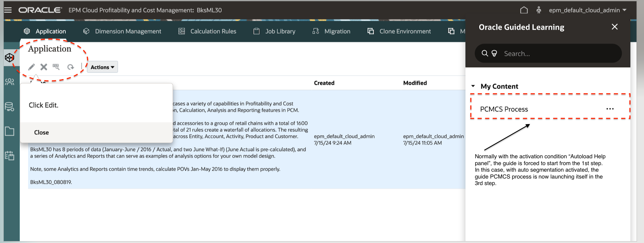
Task: Select the cube icon in left sidebar
Action: pos(10,58)
